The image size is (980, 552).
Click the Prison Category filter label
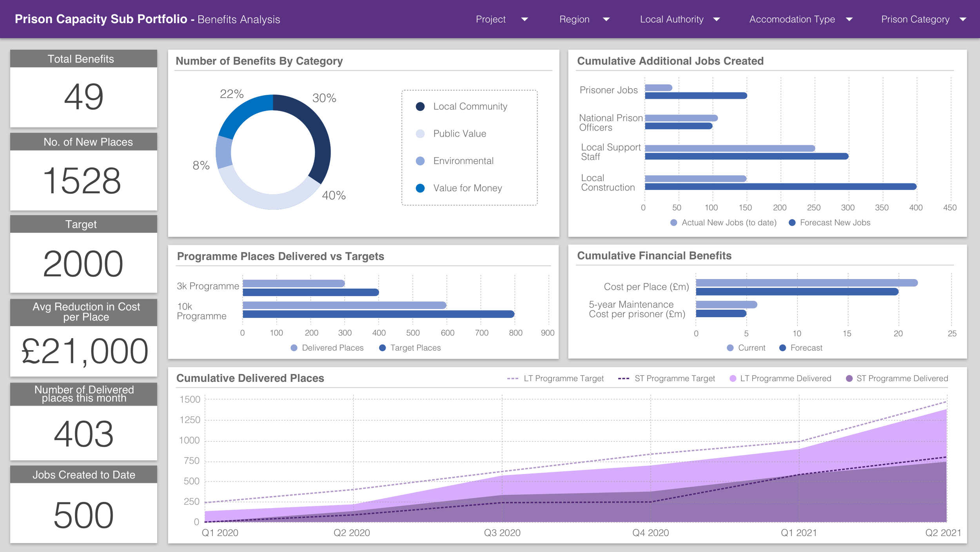click(x=915, y=19)
